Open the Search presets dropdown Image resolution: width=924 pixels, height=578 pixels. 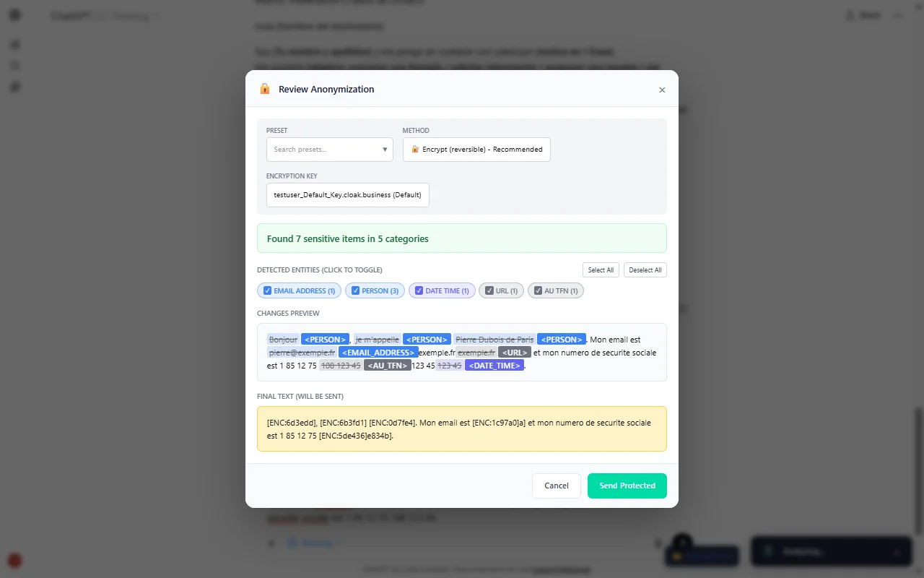pos(329,150)
